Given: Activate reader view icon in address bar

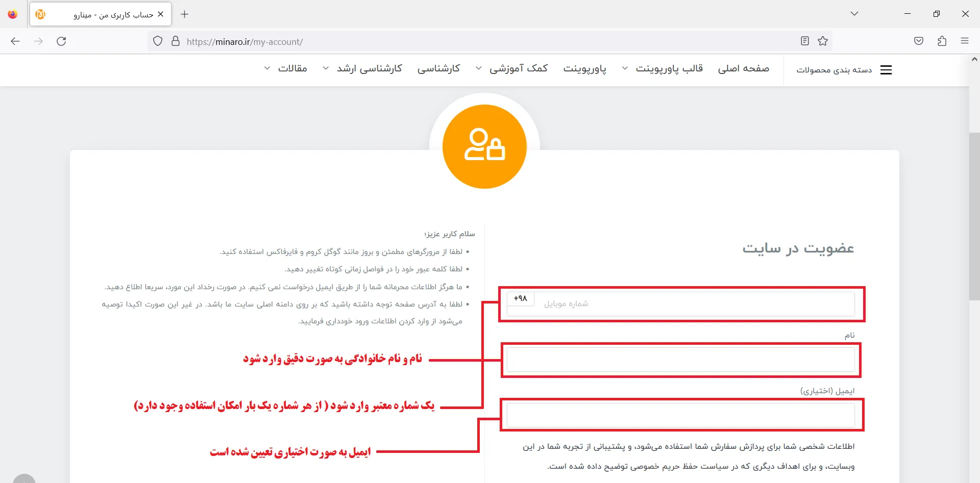Looking at the screenshot, I should 804,41.
